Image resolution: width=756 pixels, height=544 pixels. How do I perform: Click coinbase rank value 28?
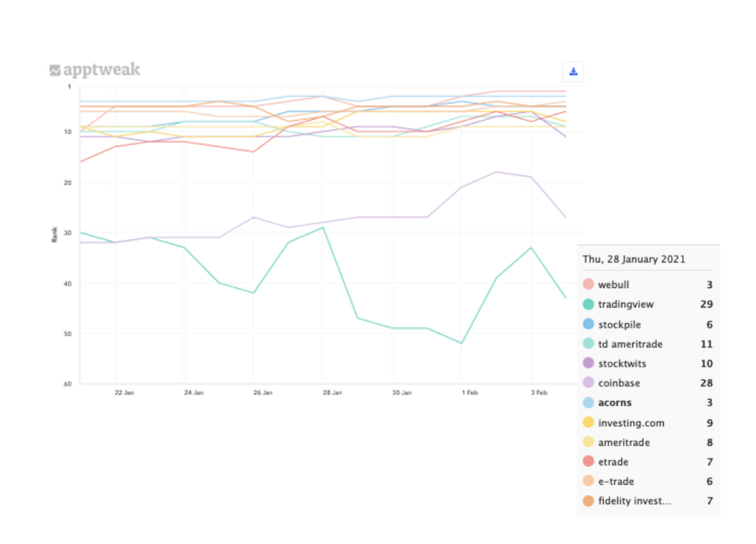707,383
